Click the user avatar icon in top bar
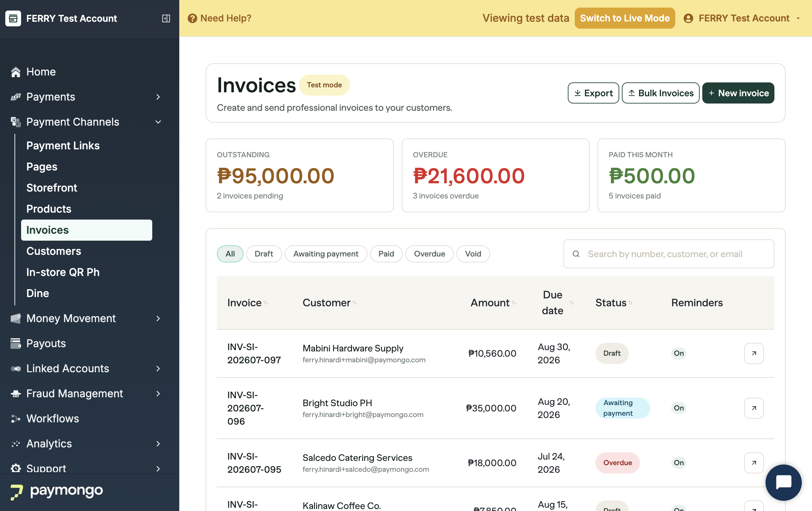The image size is (812, 511). 688,18
